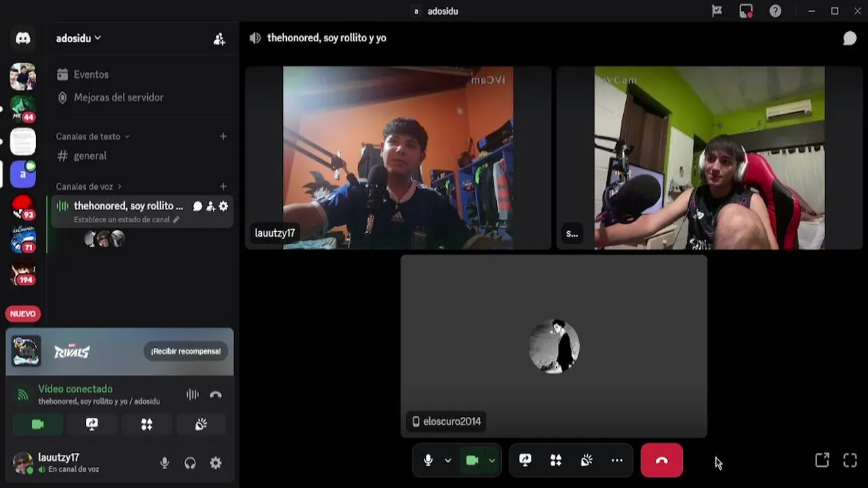Select lauutzy17 video tile
This screenshot has height=488, width=868.
(x=398, y=157)
